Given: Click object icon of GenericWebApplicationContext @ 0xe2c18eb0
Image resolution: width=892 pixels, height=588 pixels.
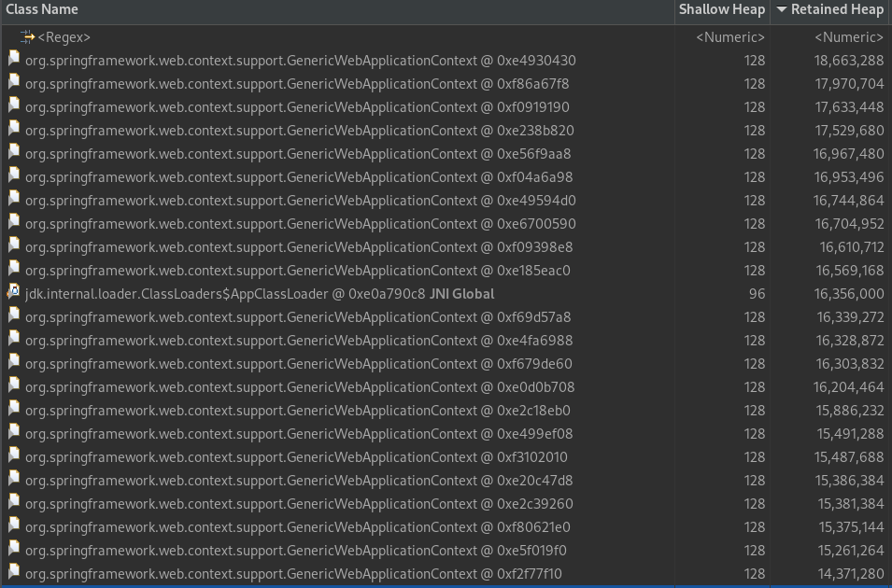Looking at the screenshot, I should click(14, 408).
